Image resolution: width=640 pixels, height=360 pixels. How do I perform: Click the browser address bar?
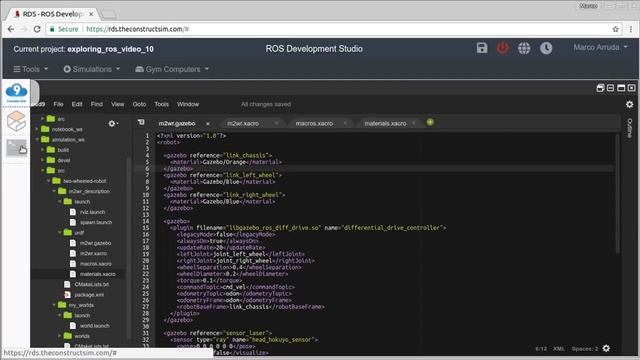pos(327,29)
